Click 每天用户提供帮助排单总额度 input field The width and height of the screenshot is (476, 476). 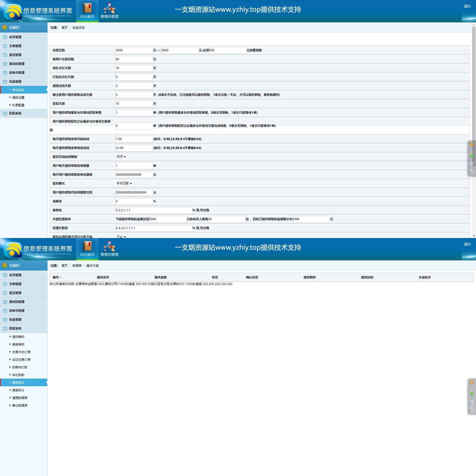tap(134, 175)
